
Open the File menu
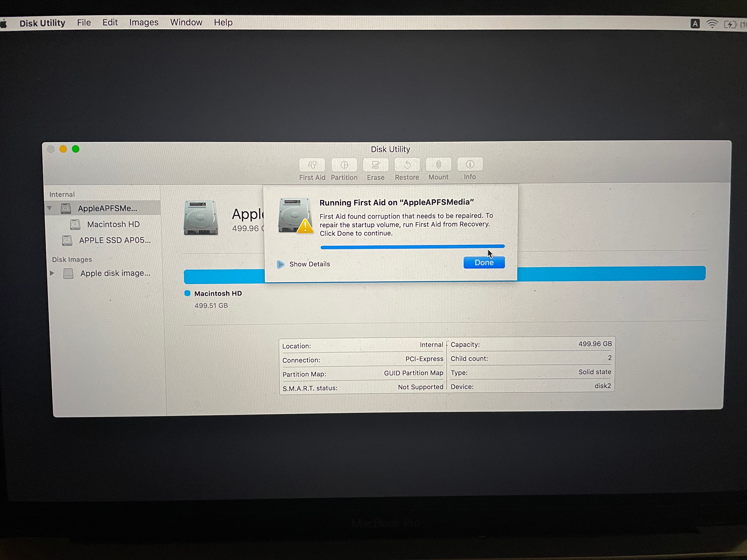point(84,23)
